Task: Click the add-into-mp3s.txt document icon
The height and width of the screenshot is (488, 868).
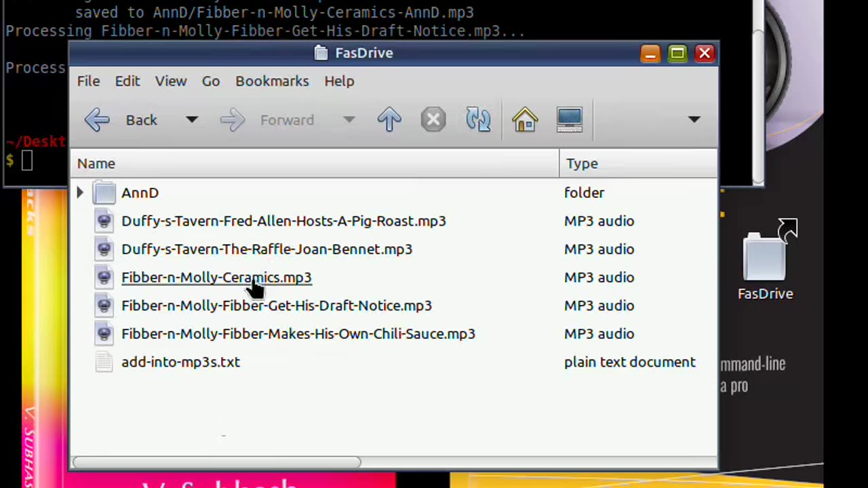Action: 104,362
